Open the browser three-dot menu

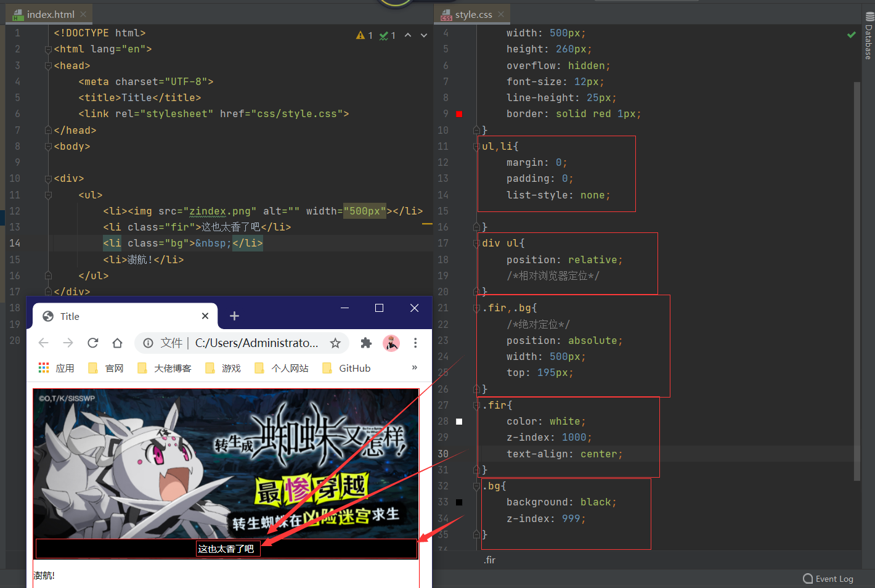coord(415,343)
